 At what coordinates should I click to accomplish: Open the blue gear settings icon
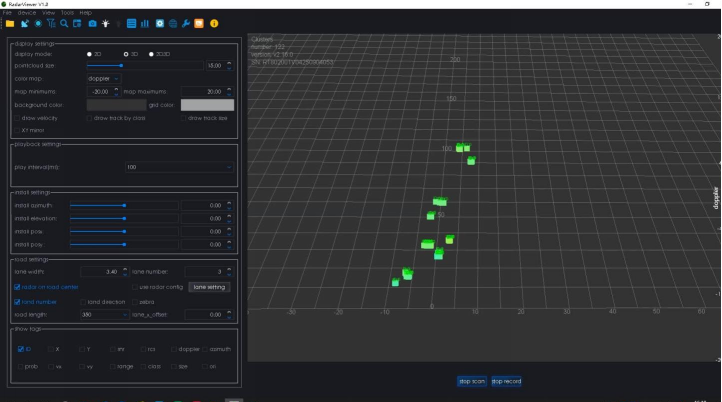coord(160,23)
